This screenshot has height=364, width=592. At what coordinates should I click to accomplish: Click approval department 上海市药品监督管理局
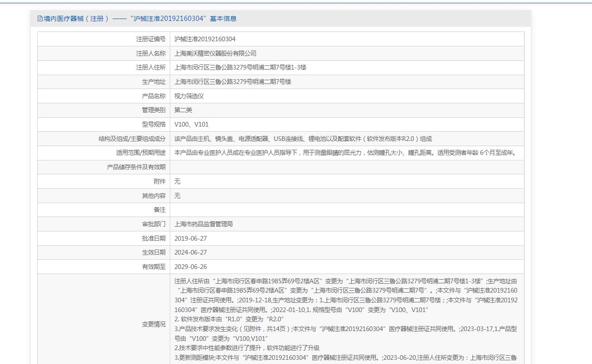click(x=203, y=224)
